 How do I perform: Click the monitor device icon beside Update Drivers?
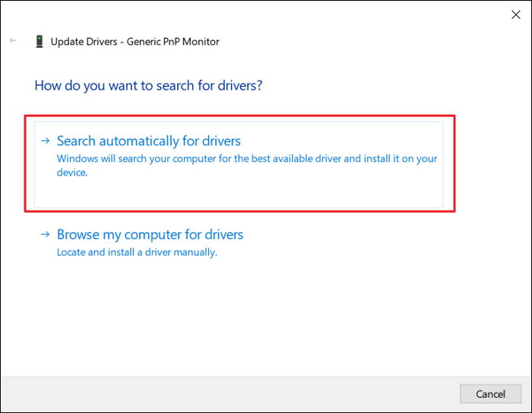point(40,41)
